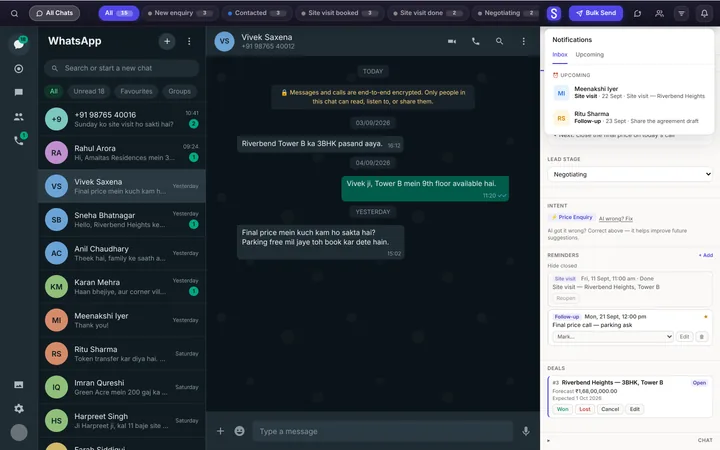Open the contacts people icon in top bar
The width and height of the screenshot is (720, 450).
659,13
